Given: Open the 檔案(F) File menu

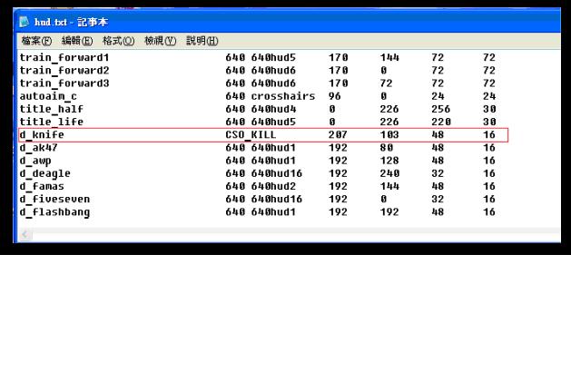Looking at the screenshot, I should tap(36, 41).
